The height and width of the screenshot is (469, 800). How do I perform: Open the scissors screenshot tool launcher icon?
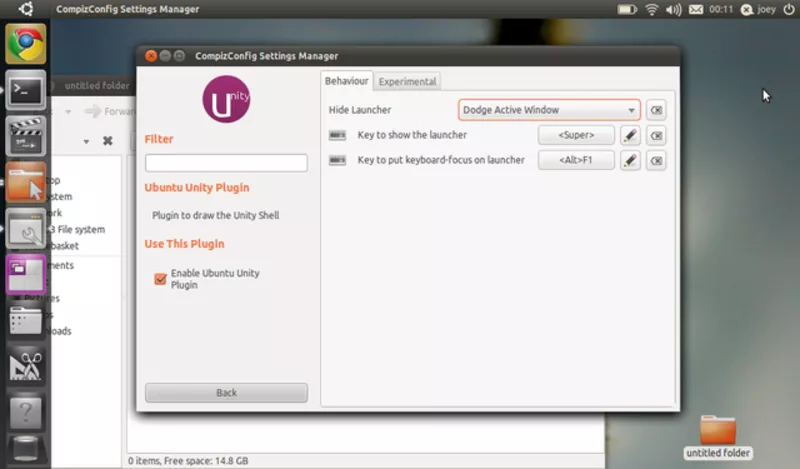(26, 366)
